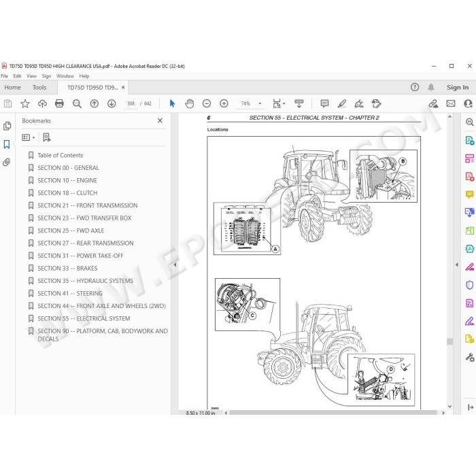Open Fill & Sign tool in right pane
This screenshot has height=476, width=476.
[x=470, y=321]
